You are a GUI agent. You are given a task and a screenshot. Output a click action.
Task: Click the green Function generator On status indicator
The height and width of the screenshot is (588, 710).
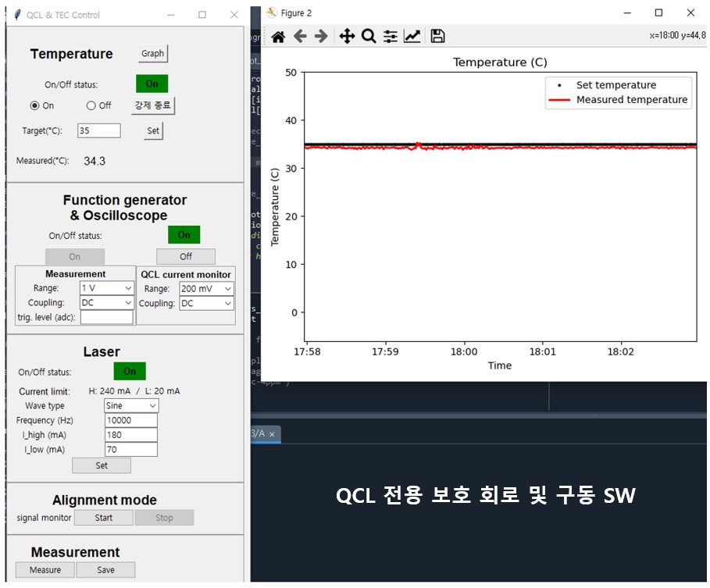(x=184, y=235)
